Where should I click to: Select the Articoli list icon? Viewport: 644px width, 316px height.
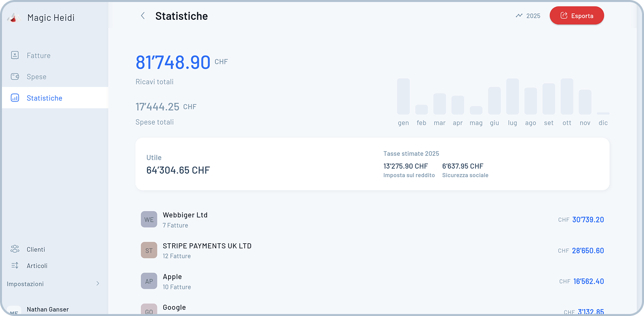[x=15, y=266]
